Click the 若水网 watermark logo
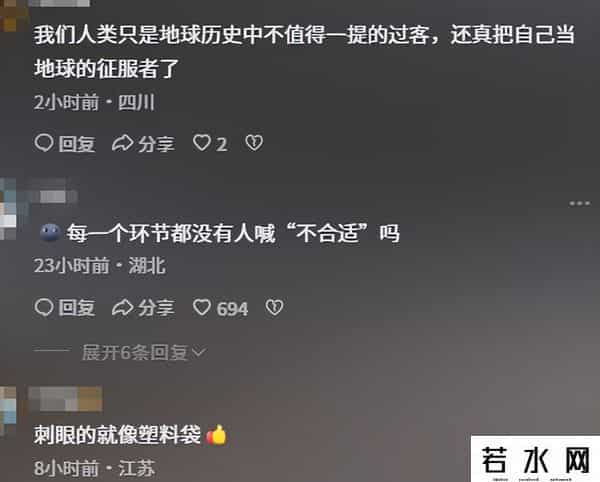 535,459
